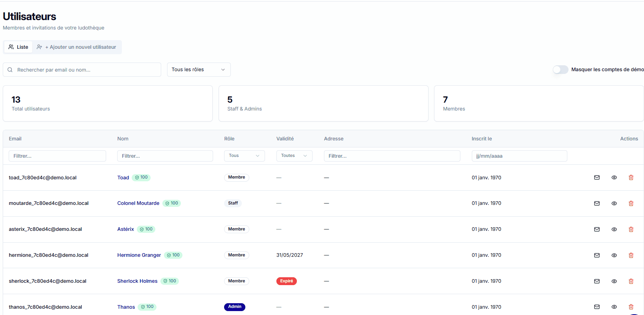Open Astérix profile link

(125, 229)
